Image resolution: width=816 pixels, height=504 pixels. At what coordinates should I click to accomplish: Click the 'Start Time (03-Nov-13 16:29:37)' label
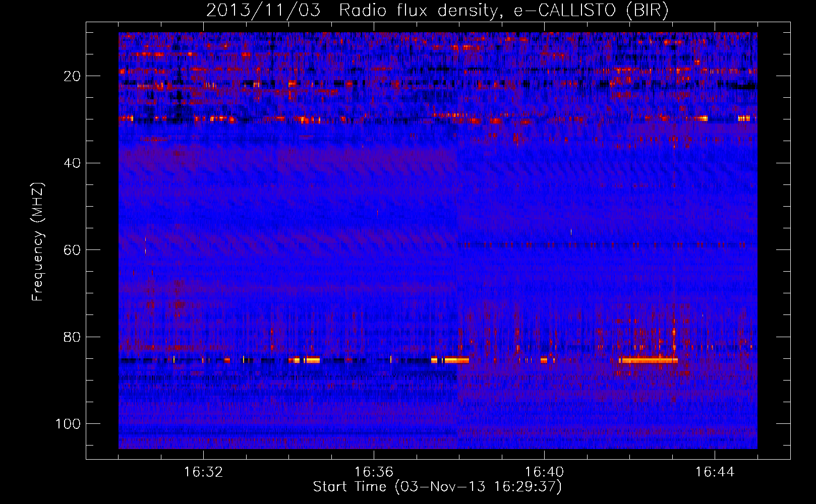tap(437, 487)
